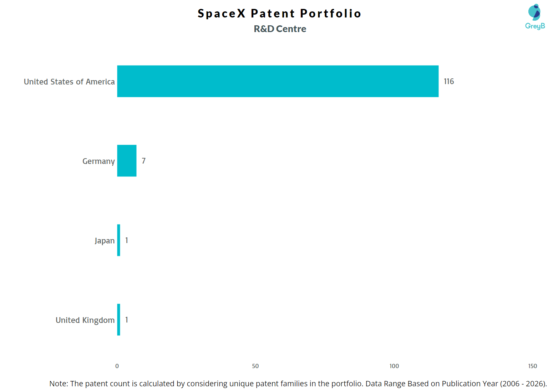Click the Germany bar
This screenshot has width=553, height=392.
coord(127,161)
